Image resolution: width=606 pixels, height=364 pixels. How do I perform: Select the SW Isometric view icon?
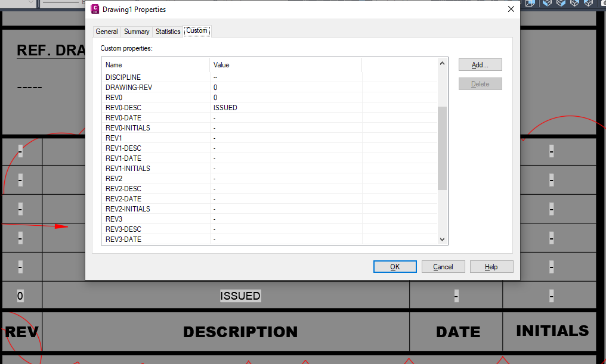[x=546, y=4]
